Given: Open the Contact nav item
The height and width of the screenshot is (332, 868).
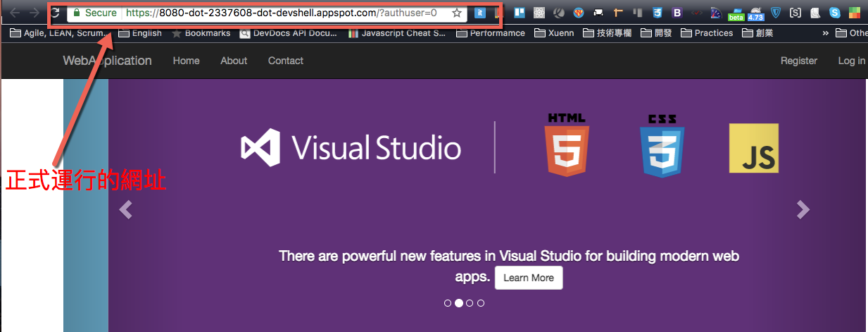Looking at the screenshot, I should 286,61.
